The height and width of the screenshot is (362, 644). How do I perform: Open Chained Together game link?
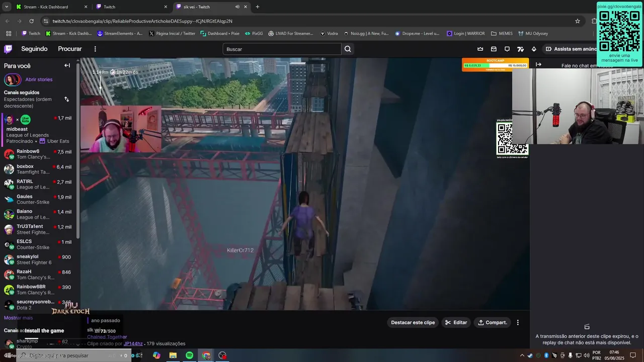point(107,337)
